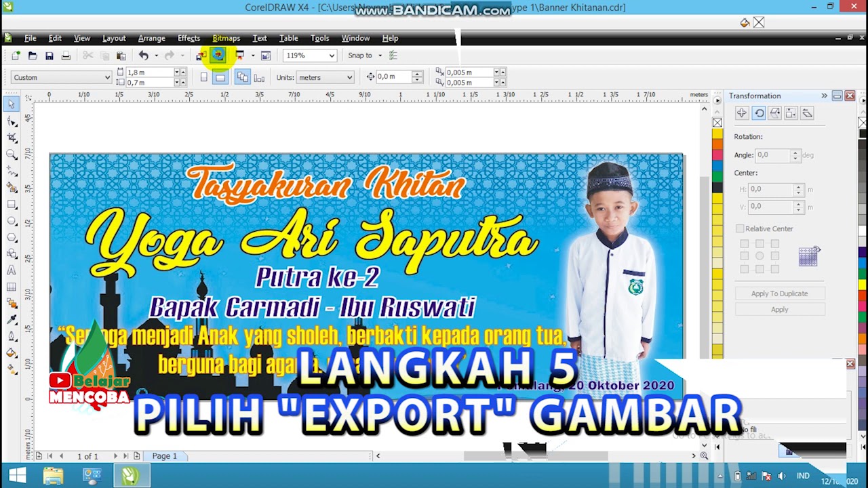Click the page width 1,8 m field

[149, 72]
